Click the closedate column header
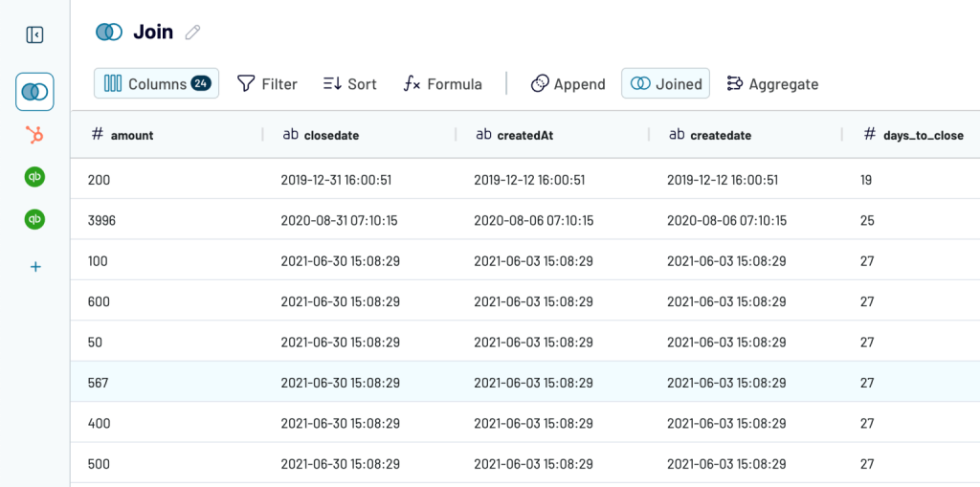 (x=331, y=135)
